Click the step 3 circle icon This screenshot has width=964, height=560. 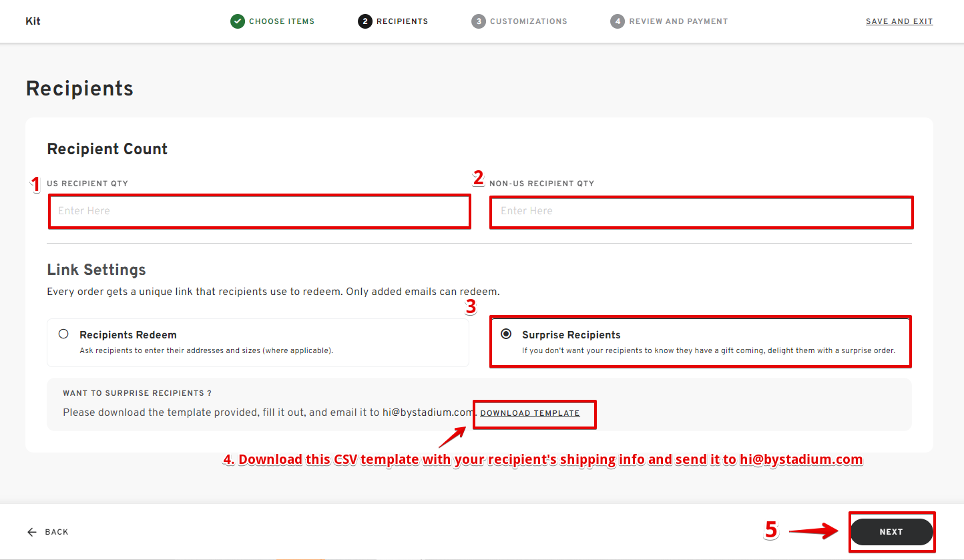point(478,21)
